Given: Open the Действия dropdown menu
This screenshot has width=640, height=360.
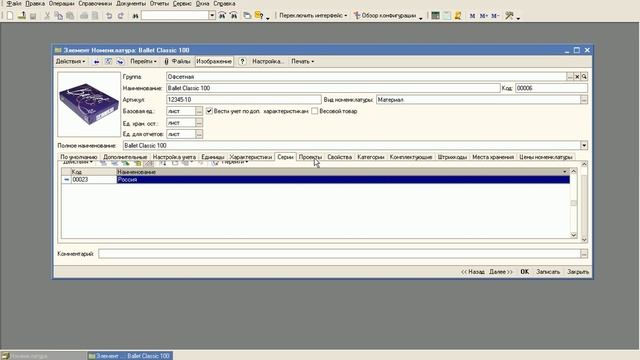Looking at the screenshot, I should coord(70,61).
